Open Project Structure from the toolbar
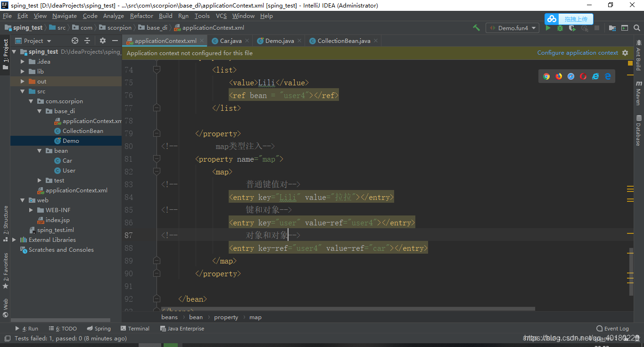Image resolution: width=644 pixels, height=347 pixels. tap(612, 28)
